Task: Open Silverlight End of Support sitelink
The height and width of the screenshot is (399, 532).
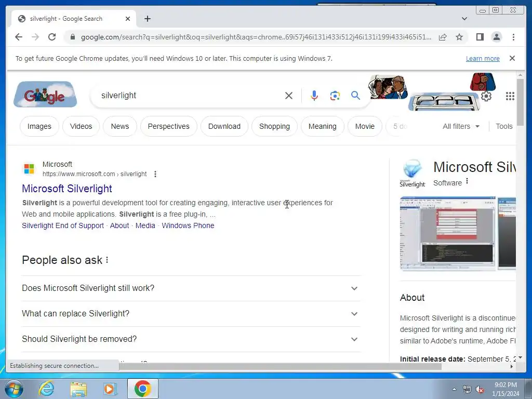Action: (x=63, y=225)
